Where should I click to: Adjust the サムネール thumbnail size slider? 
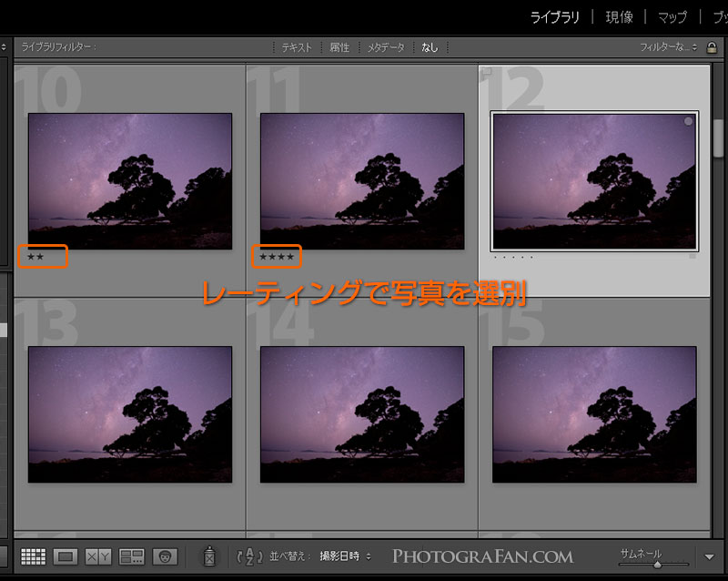pos(653,565)
